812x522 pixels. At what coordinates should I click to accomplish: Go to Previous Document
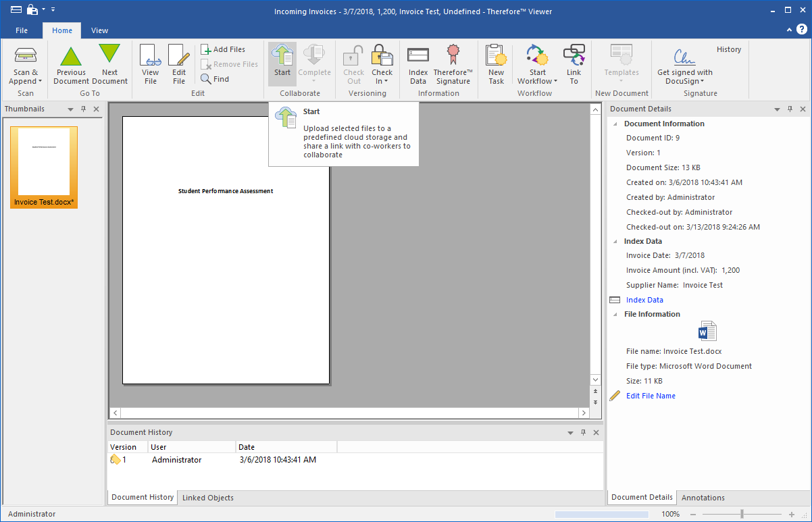71,56
